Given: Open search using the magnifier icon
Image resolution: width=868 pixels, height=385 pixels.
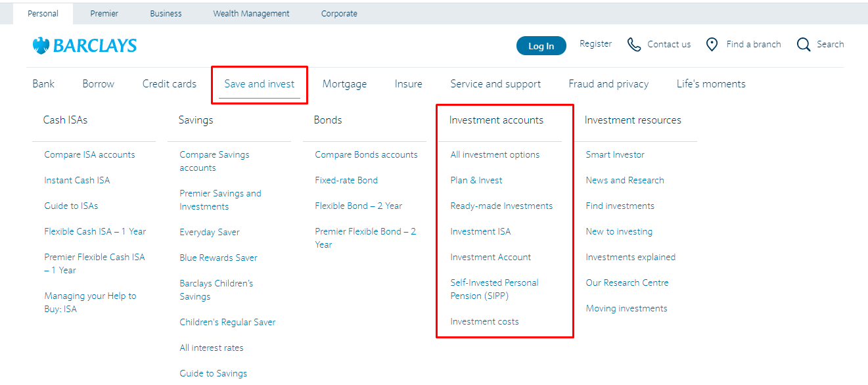Looking at the screenshot, I should pyautogui.click(x=803, y=44).
